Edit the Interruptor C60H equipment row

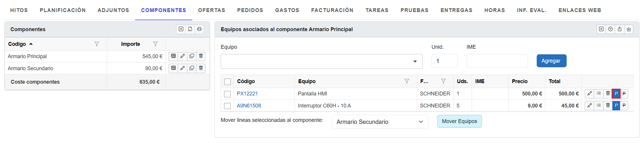click(589, 105)
